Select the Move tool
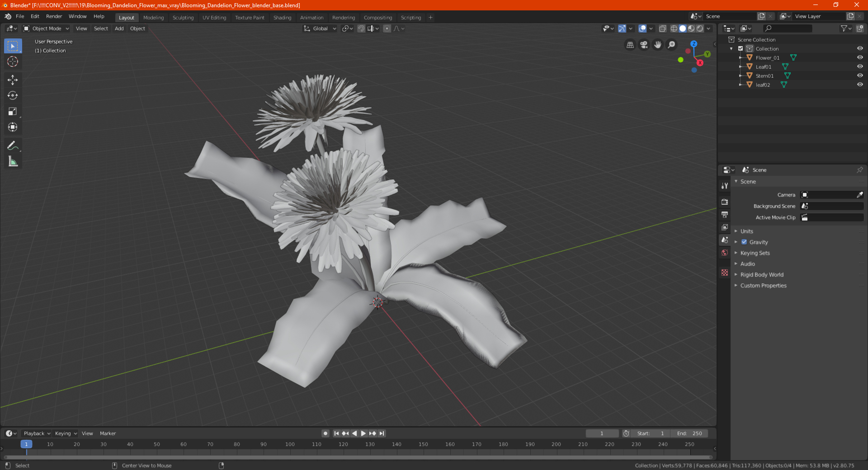The height and width of the screenshot is (470, 868). [13, 80]
